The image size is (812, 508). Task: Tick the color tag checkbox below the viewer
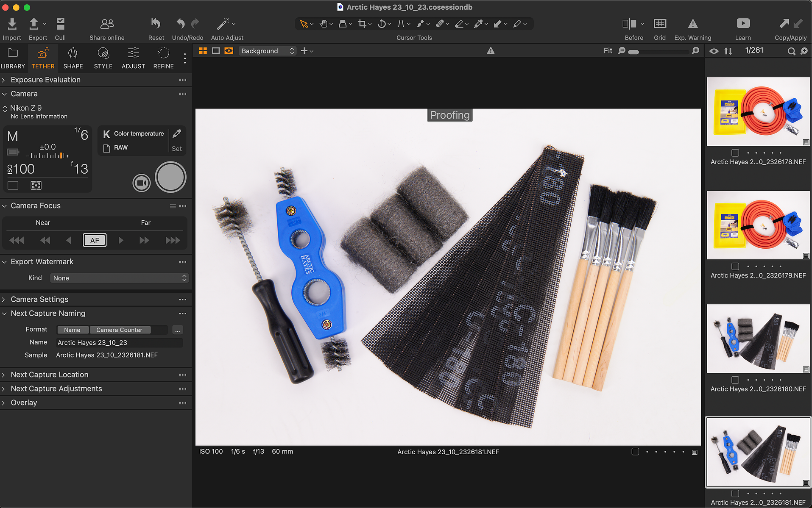click(635, 452)
